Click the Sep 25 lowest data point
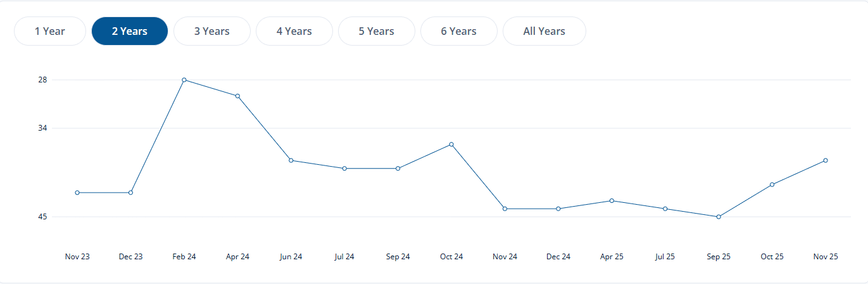The height and width of the screenshot is (284, 868). [x=719, y=217]
